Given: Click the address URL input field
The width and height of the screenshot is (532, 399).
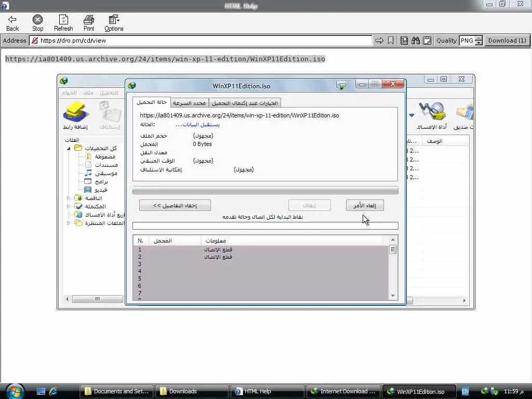Looking at the screenshot, I should pyautogui.click(x=201, y=41).
